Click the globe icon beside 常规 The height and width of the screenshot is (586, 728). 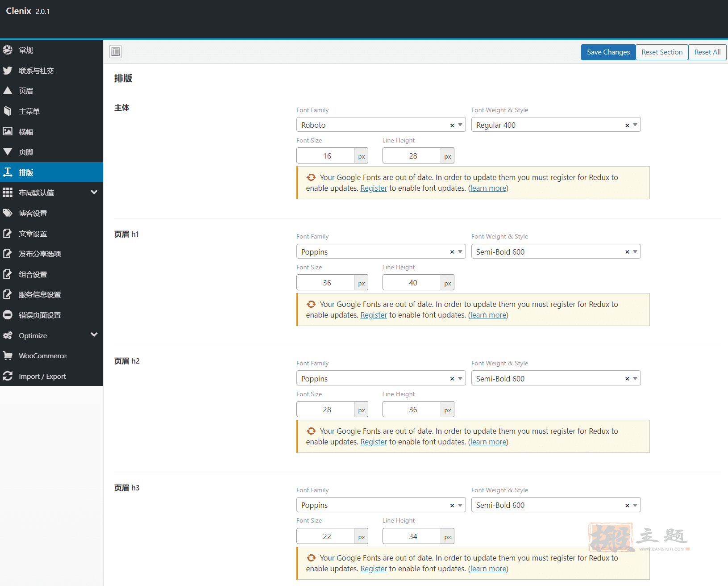(x=8, y=50)
